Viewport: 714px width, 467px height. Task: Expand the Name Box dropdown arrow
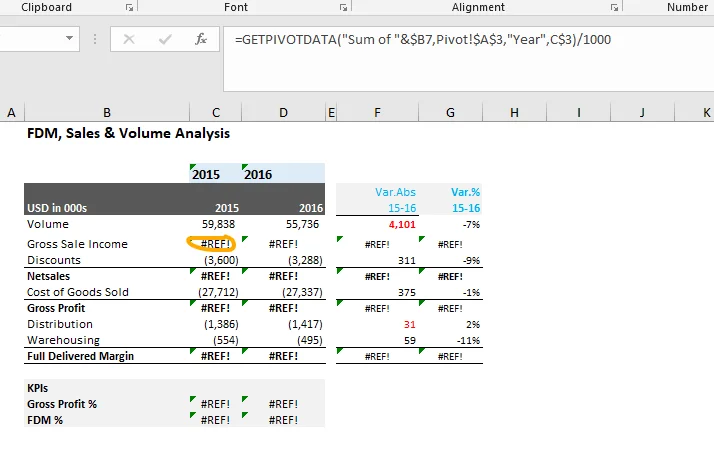pyautogui.click(x=69, y=39)
